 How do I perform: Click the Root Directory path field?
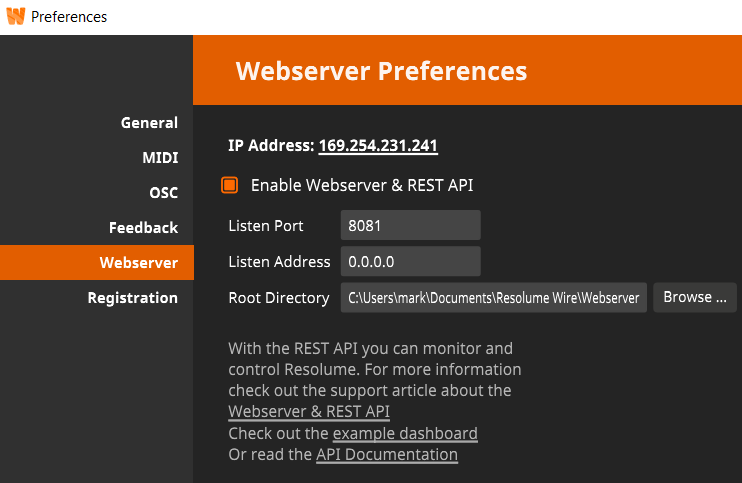click(x=494, y=298)
